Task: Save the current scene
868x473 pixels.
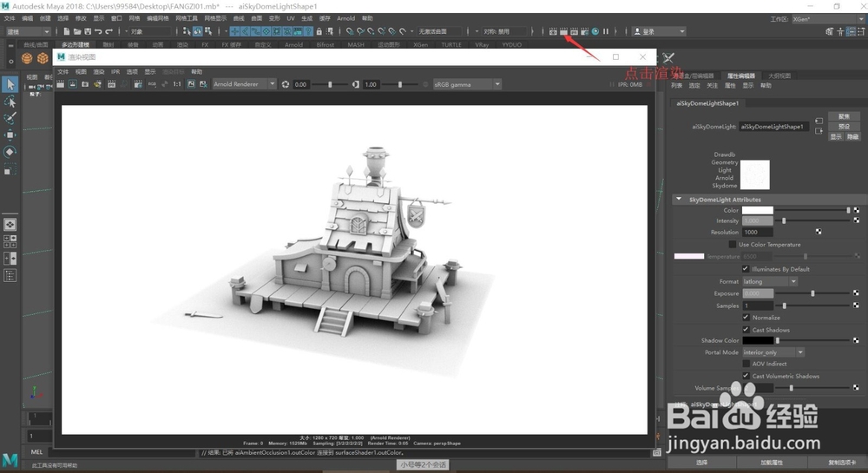Action: pyautogui.click(x=88, y=31)
